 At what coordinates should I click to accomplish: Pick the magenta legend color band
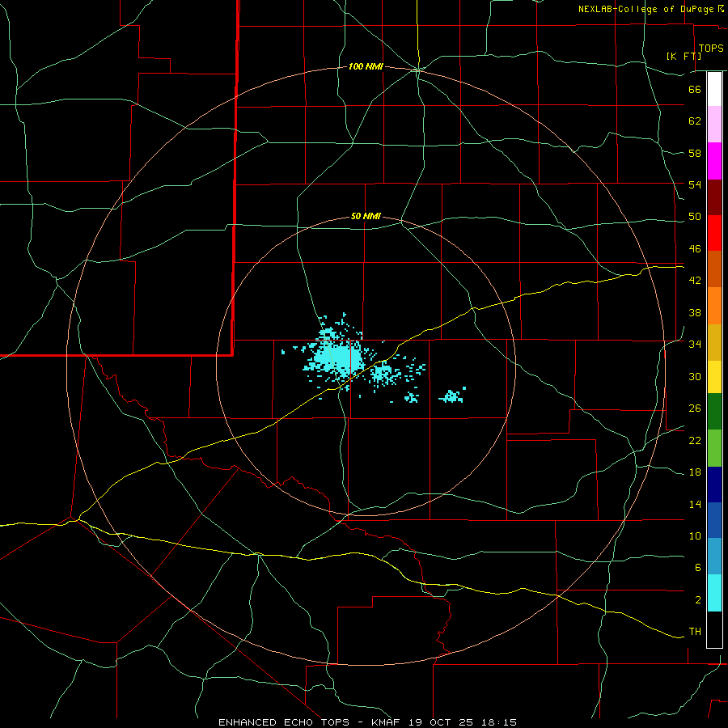(x=714, y=161)
